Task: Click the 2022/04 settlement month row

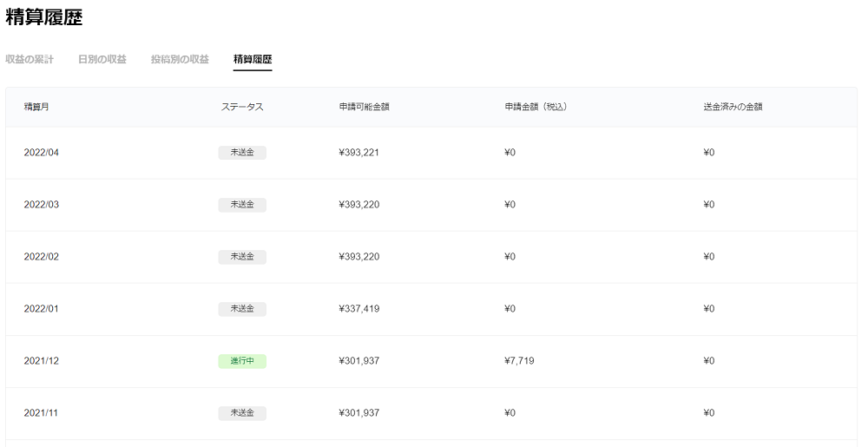Action: pyautogui.click(x=42, y=153)
